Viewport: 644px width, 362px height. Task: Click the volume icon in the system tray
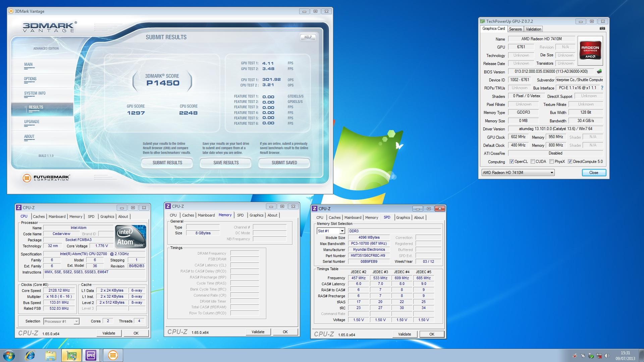point(607,356)
